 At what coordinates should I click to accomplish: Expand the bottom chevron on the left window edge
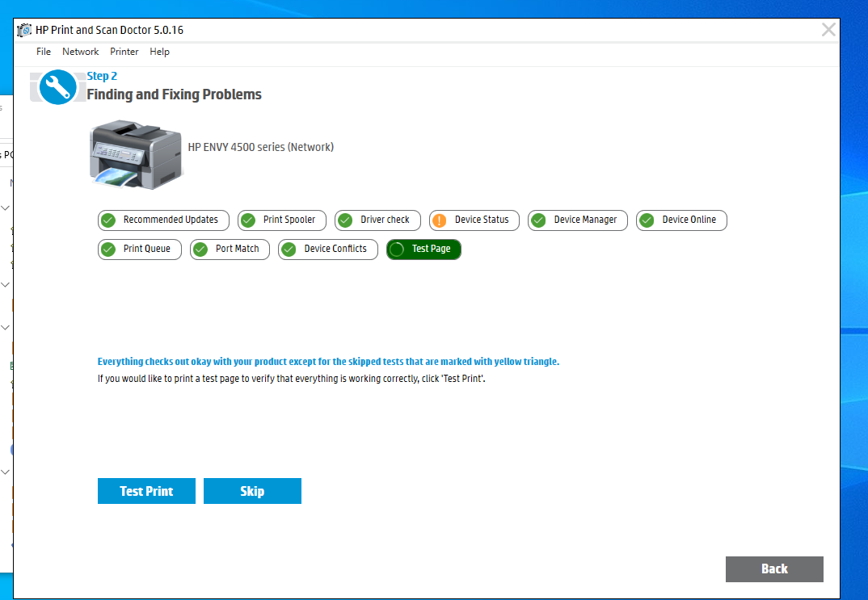(x=6, y=471)
